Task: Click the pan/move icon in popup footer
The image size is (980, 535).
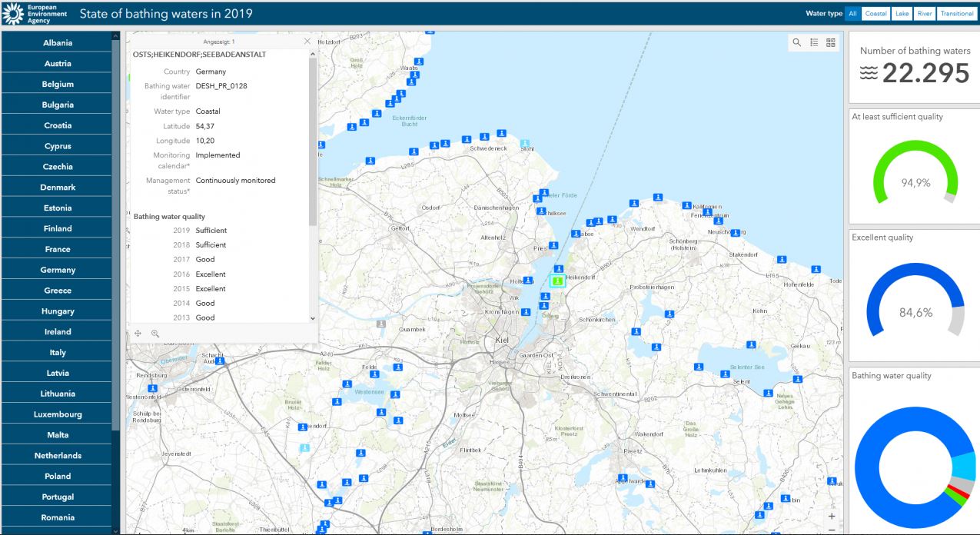Action: point(138,334)
